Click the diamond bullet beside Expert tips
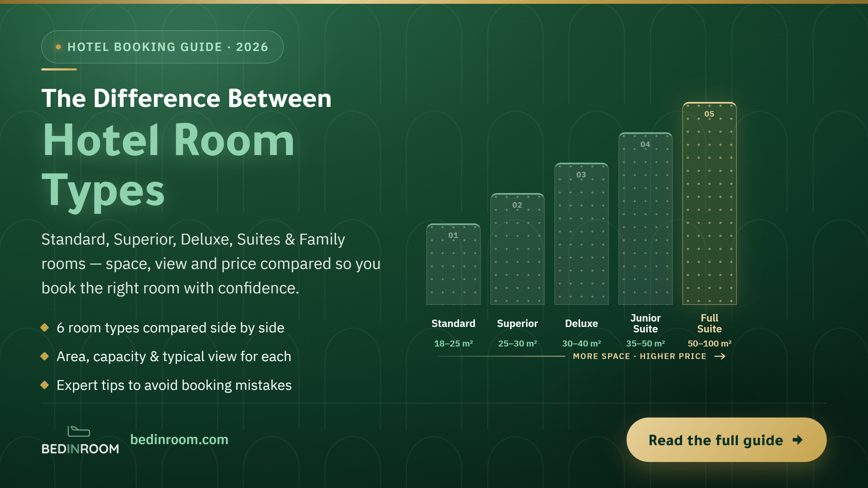This screenshot has height=488, width=868. (x=44, y=385)
